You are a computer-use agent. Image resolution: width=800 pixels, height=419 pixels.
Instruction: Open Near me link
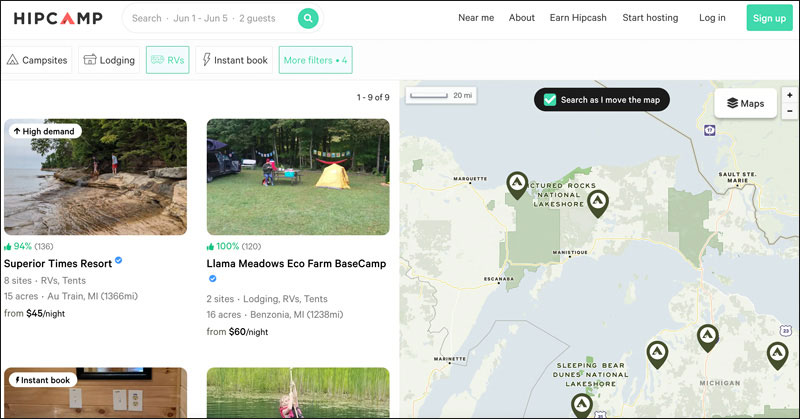pos(476,18)
